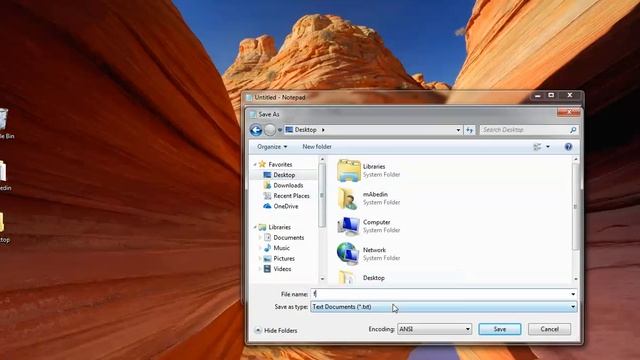The height and width of the screenshot is (360, 640).
Task: Click the Computer system folder icon
Action: (349, 226)
